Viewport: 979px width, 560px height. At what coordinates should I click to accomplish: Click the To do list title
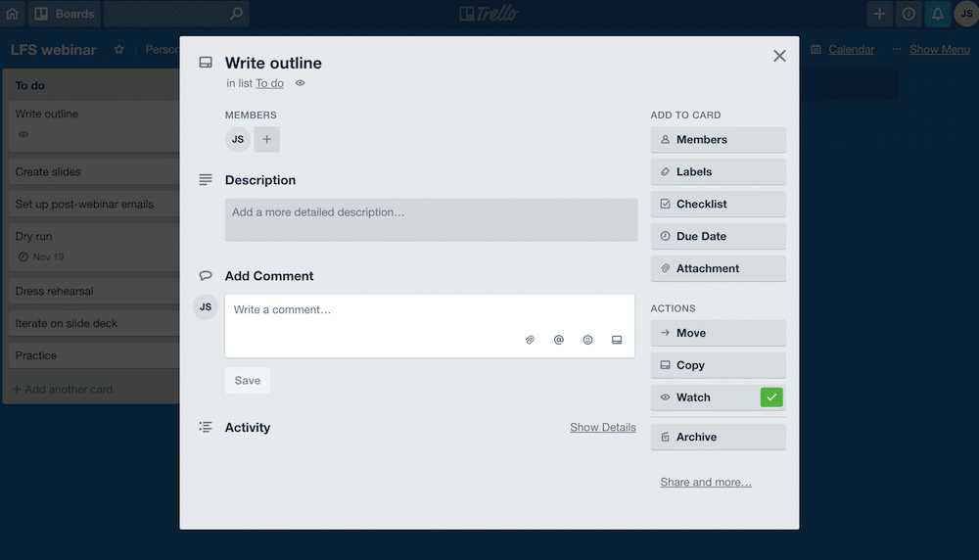[30, 85]
